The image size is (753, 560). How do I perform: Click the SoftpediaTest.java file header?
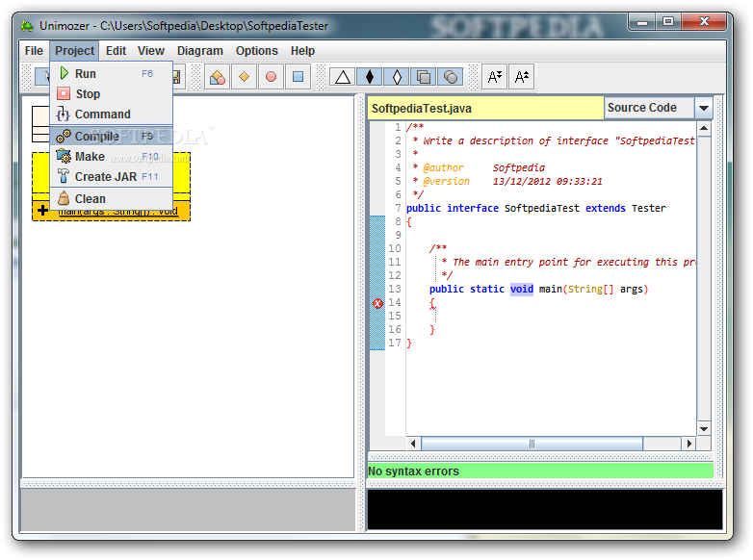point(486,109)
